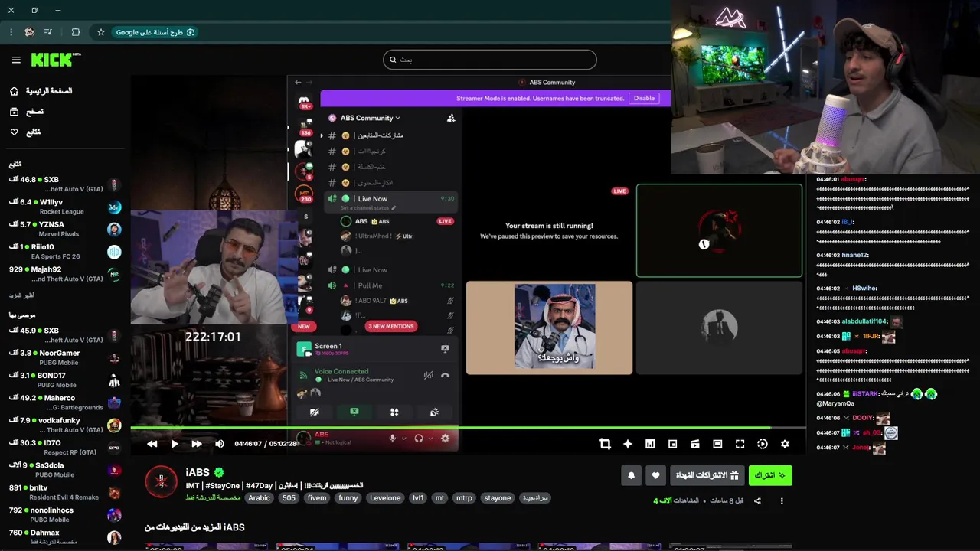This screenshot has height=551, width=980.
Task: Open W1llyv Rocket League channel
Action: point(65,207)
